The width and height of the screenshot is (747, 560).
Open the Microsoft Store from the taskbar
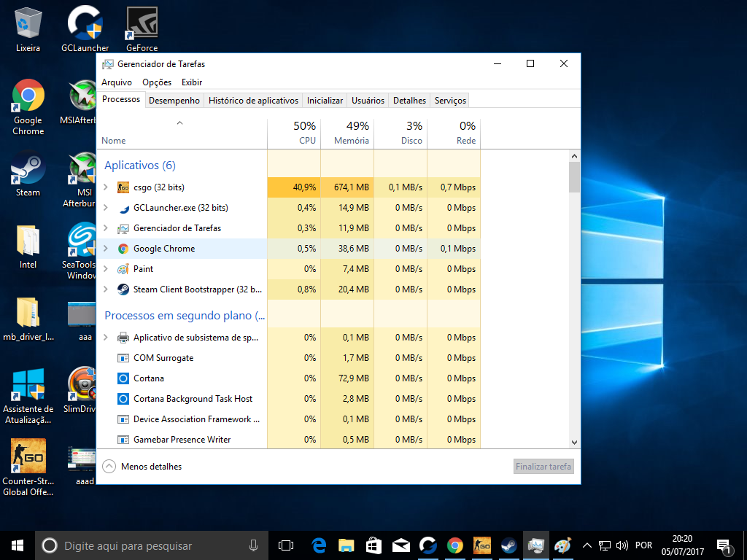point(373,545)
